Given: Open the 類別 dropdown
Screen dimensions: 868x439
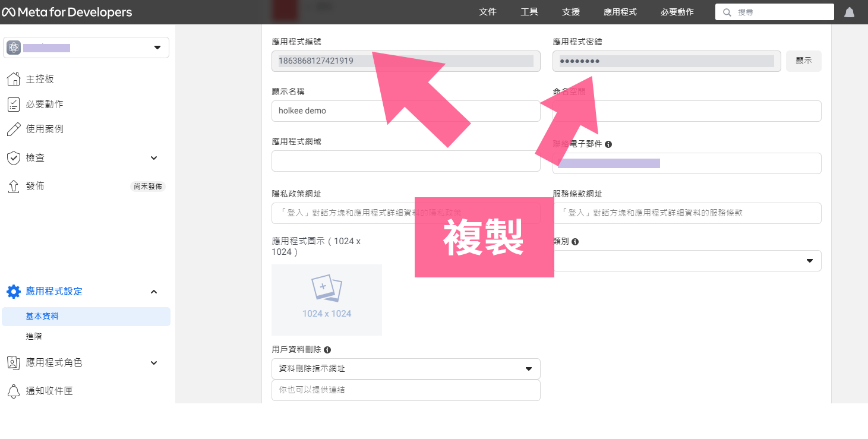Looking at the screenshot, I should [x=687, y=261].
